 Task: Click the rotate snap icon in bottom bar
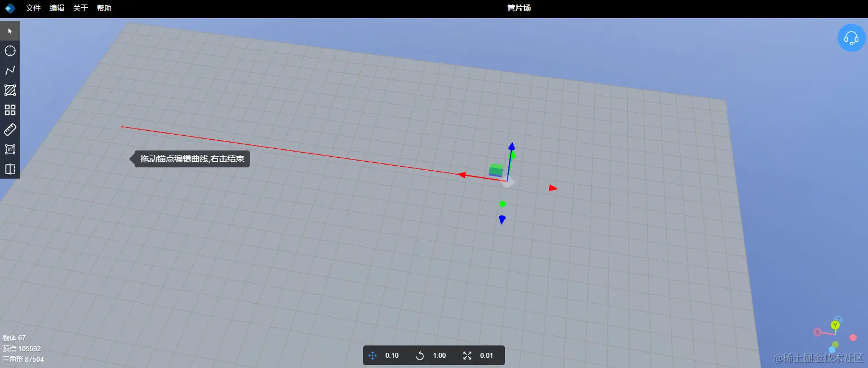(419, 356)
